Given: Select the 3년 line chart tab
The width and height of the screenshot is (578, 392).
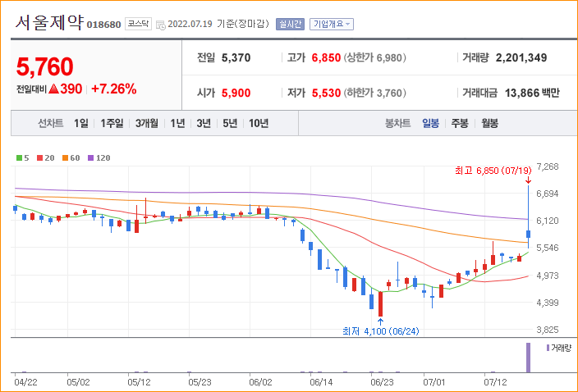Looking at the screenshot, I should (x=204, y=123).
